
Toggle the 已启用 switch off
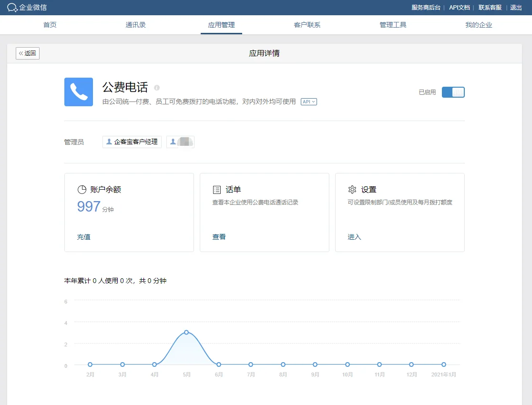[453, 92]
